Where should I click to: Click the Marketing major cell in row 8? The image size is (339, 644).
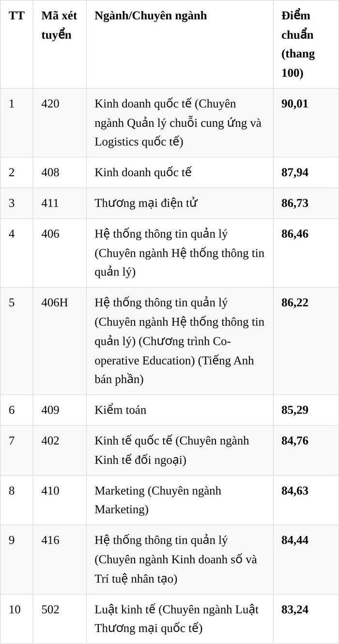point(180,500)
